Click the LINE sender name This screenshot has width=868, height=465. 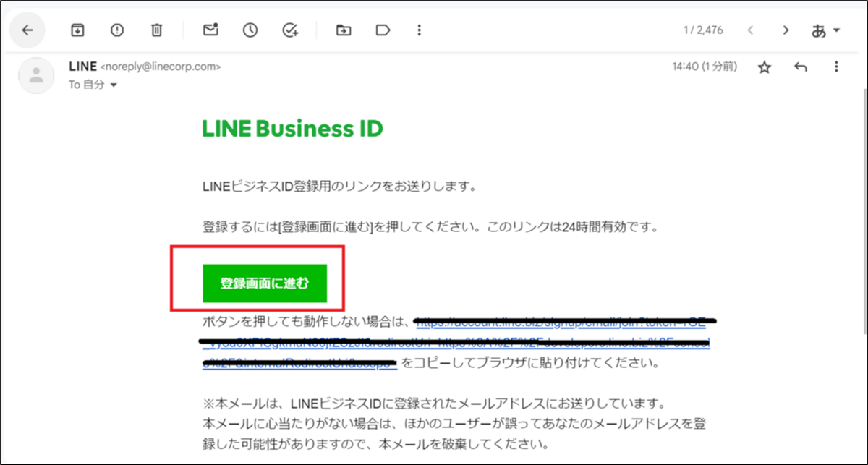pos(82,67)
